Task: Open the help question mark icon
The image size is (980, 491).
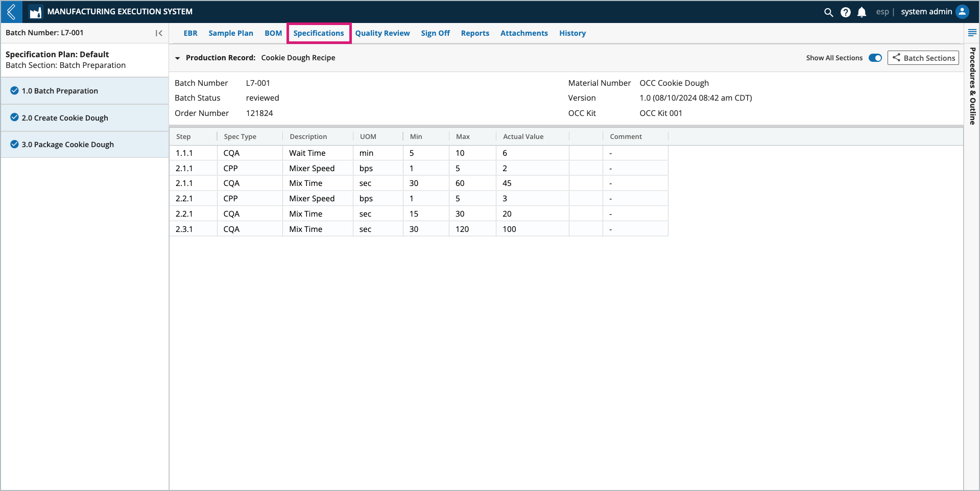Action: pos(846,12)
